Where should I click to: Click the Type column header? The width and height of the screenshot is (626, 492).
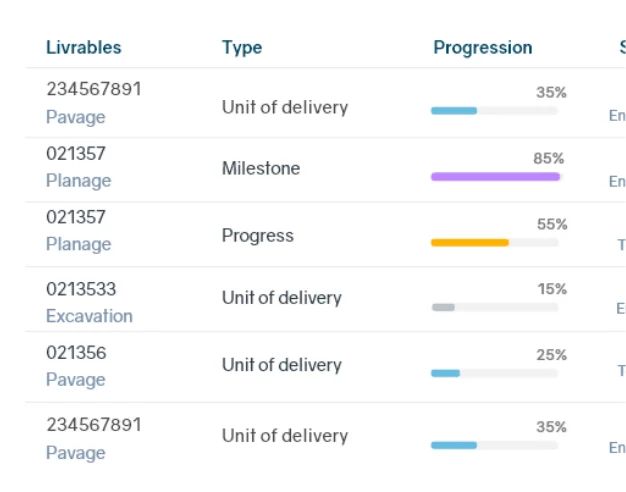(242, 47)
